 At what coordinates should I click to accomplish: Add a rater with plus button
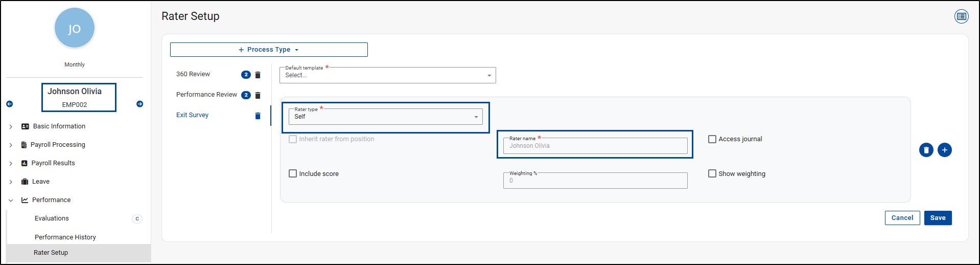pyautogui.click(x=944, y=150)
